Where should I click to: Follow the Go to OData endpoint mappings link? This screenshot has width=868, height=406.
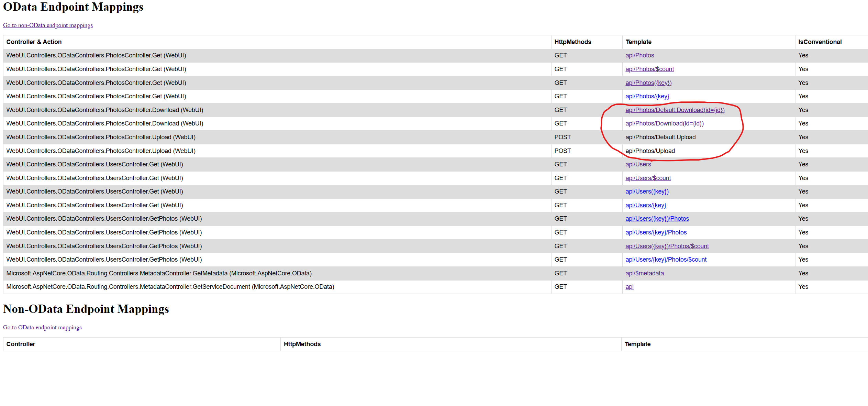tap(42, 327)
